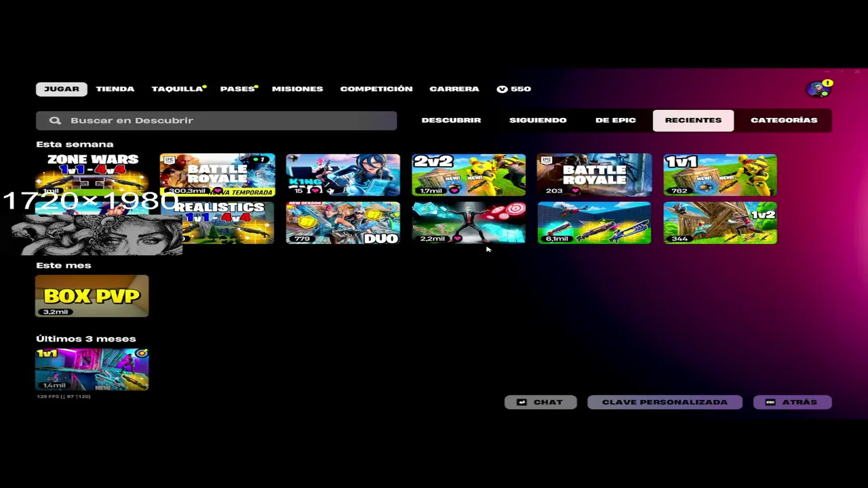Screen dimensions: 868x488
Task: Open the K1NG island thumbnail
Action: (x=343, y=175)
